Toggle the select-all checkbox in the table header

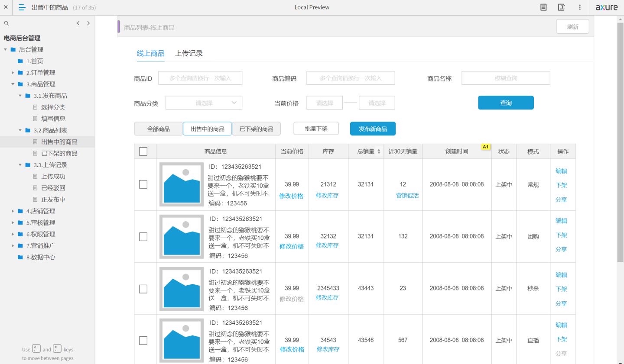pyautogui.click(x=143, y=151)
